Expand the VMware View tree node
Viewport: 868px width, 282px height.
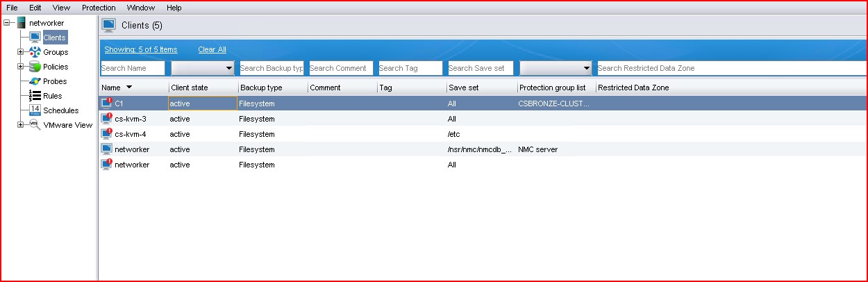pos(20,125)
